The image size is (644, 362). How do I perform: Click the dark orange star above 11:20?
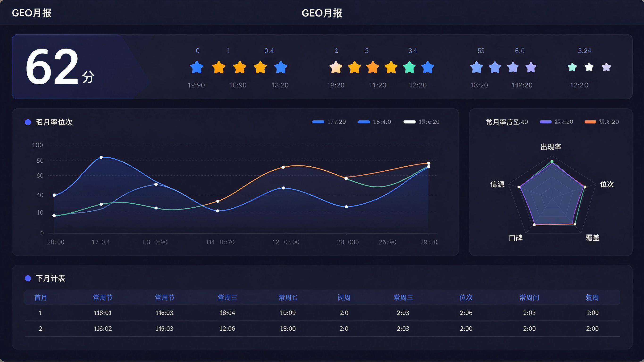(373, 67)
